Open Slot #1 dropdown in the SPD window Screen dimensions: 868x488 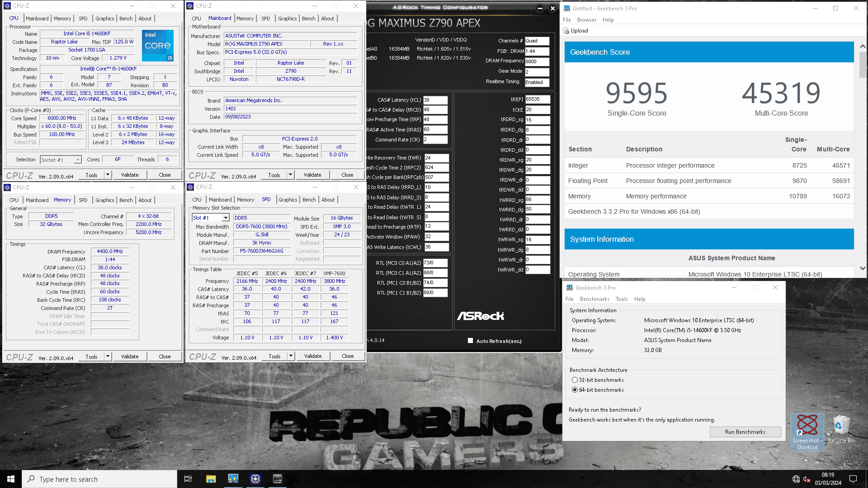(211, 218)
